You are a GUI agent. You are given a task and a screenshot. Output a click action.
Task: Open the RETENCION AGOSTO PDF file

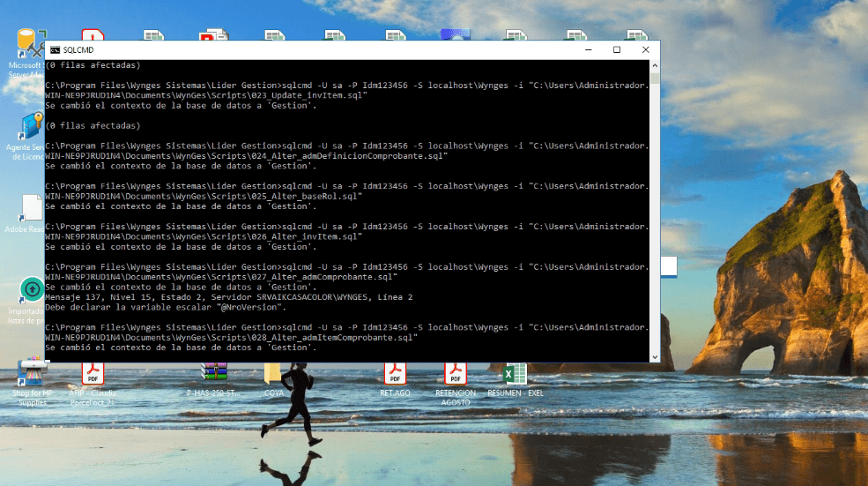[454, 375]
